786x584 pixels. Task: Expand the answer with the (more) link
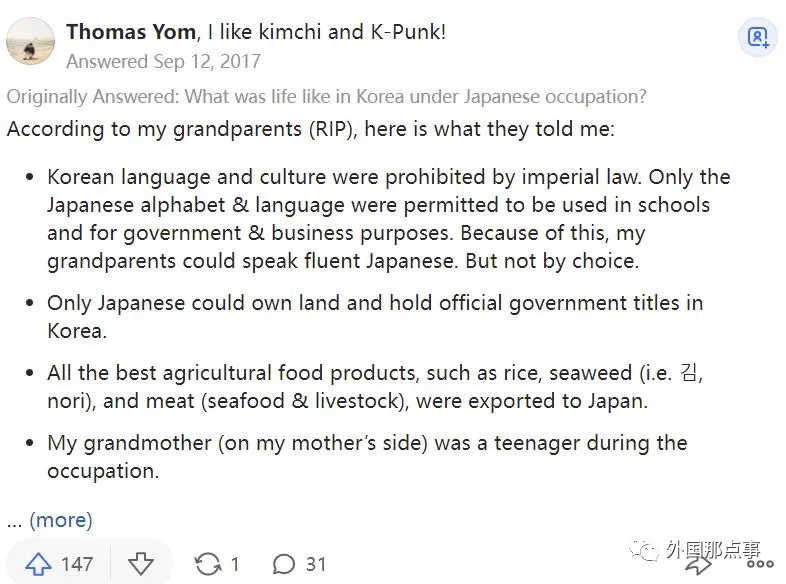pyautogui.click(x=60, y=520)
